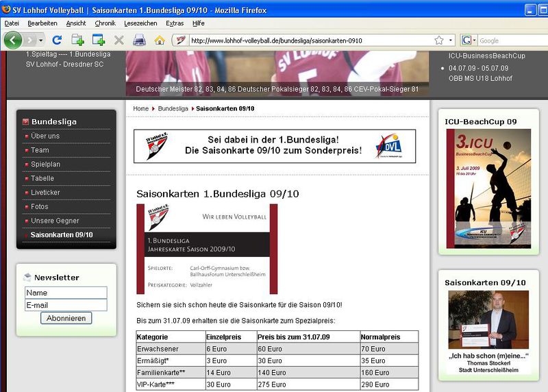The image size is (548, 392).
Task: Bookmark the page with the star icon
Action: coord(439,40)
